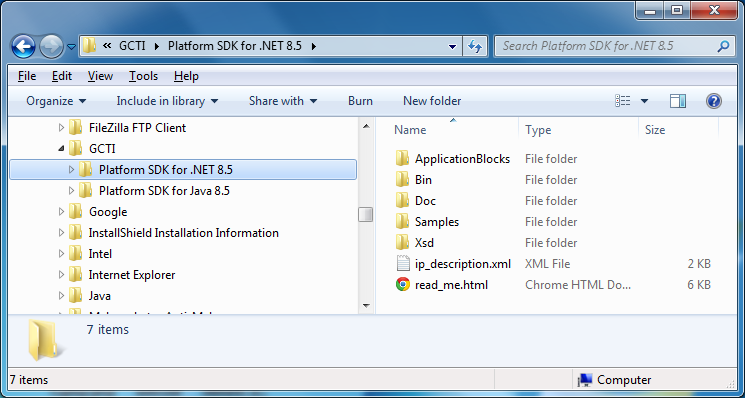745x398 pixels.
Task: Click the 2 KB size of ip_description.xml
Action: (x=699, y=264)
